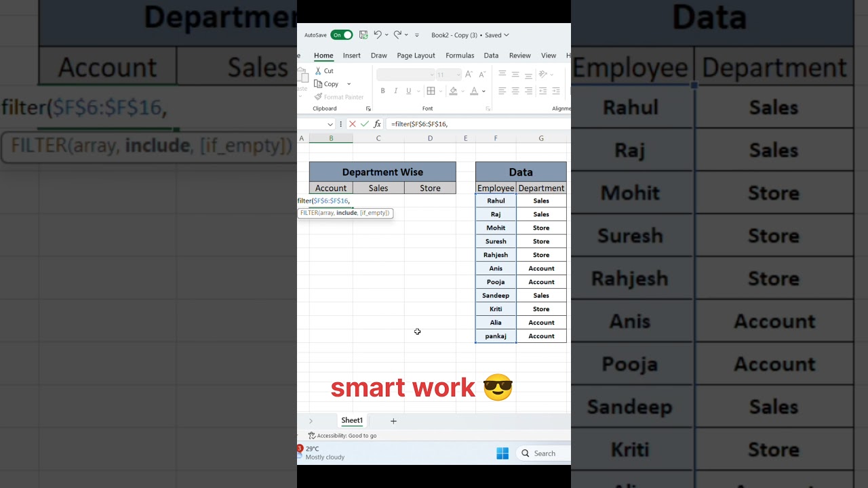The image size is (868, 488).
Task: Click the Orientation icon
Action: click(x=543, y=74)
